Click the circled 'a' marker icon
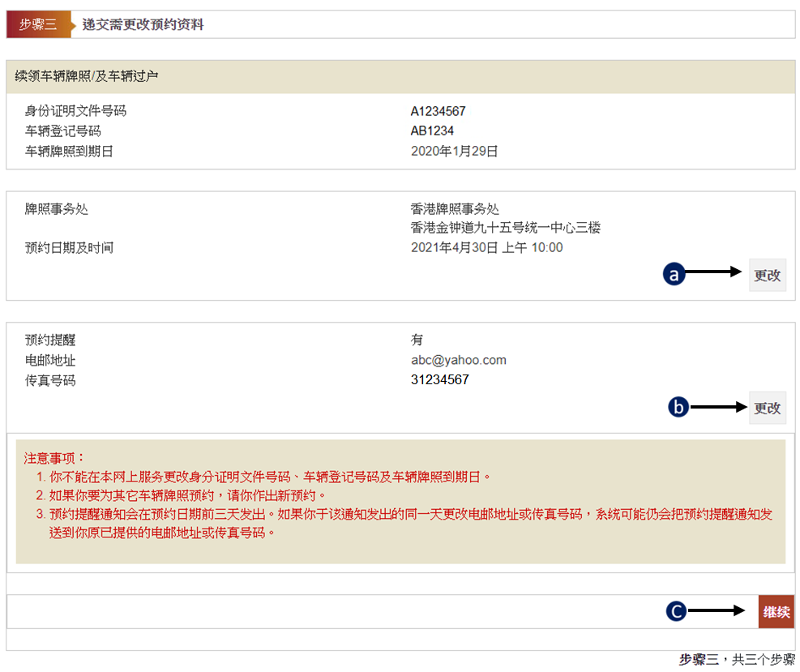The height and width of the screenshot is (672, 800). (674, 275)
